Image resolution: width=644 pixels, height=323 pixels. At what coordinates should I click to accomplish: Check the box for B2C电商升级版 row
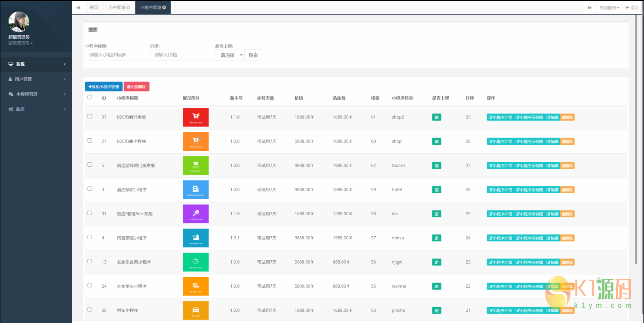(x=89, y=116)
